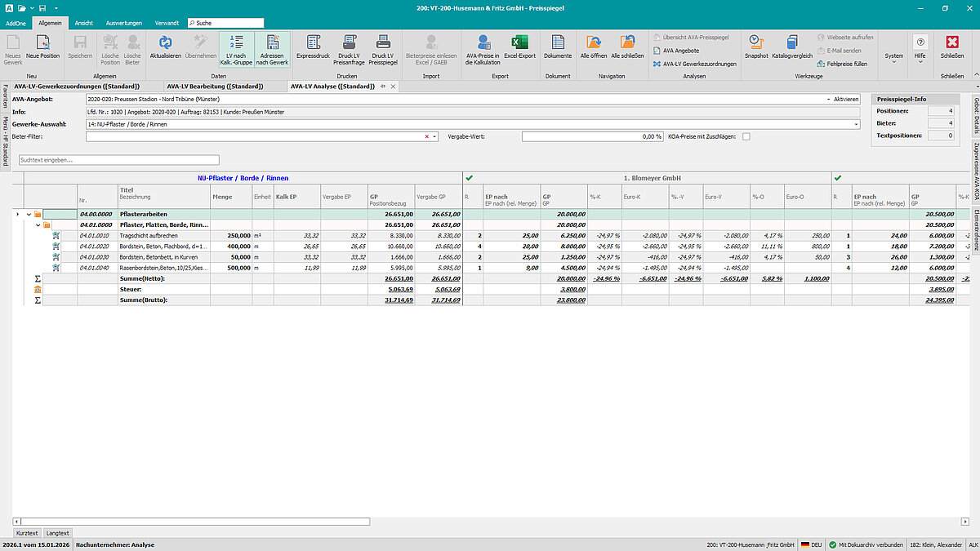Image resolution: width=980 pixels, height=551 pixels.
Task: Open the Dokumente icon
Action: [x=558, y=43]
